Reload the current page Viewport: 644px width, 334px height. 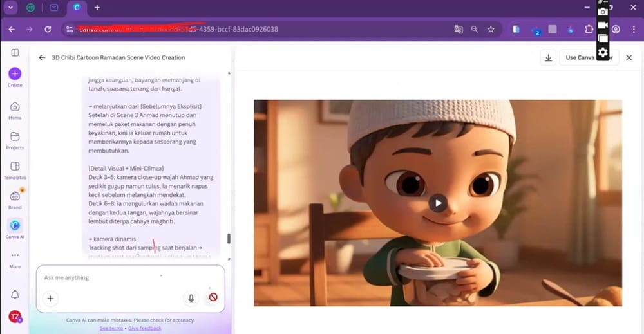[48, 29]
